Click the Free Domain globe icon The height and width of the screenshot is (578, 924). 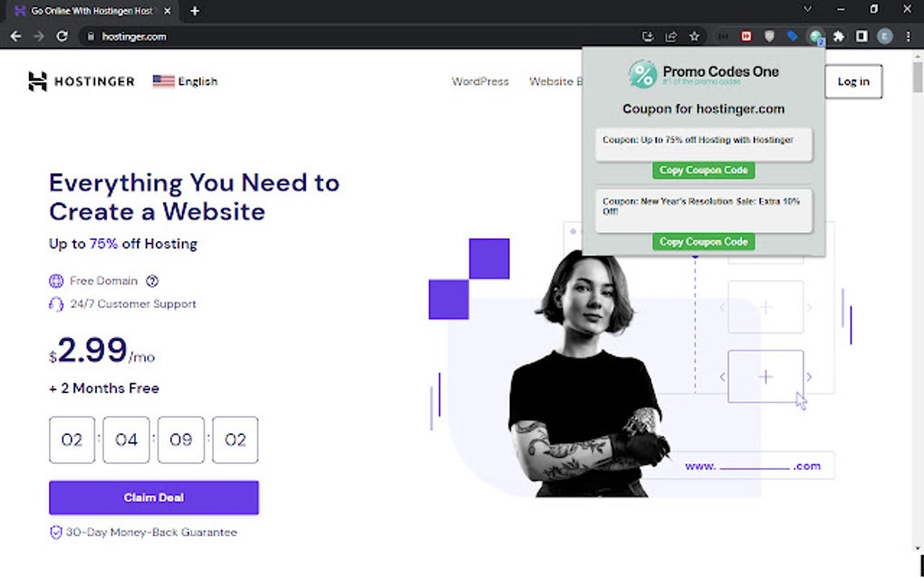[x=56, y=281]
